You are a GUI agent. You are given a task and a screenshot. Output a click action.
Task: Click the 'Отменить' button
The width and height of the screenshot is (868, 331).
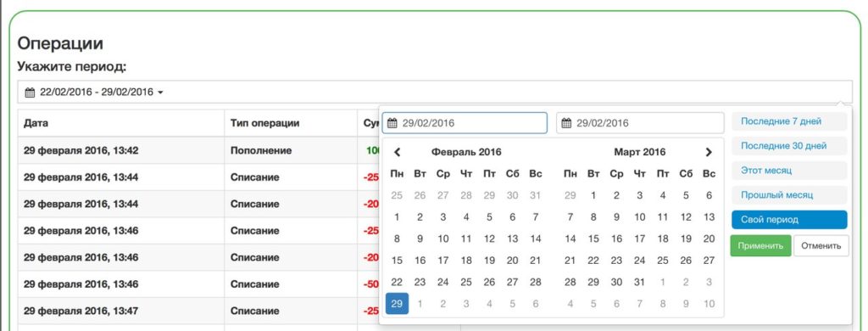click(821, 245)
